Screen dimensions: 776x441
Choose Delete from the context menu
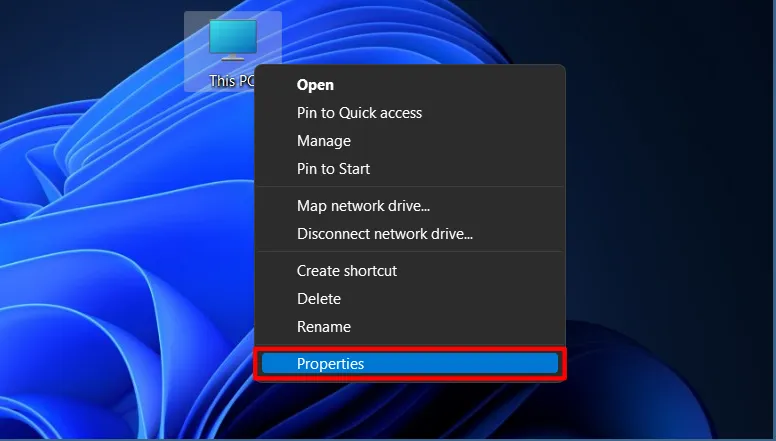pos(410,299)
